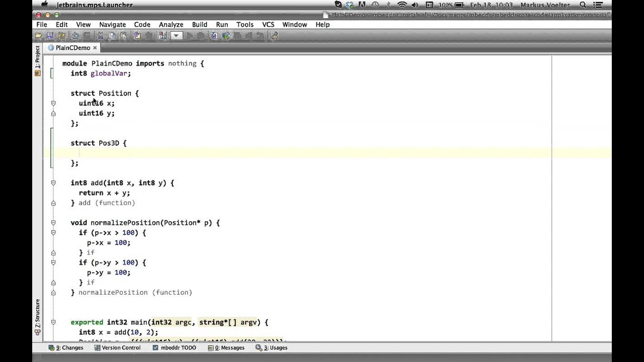Click the Paste clipboard icon
Viewport: 644px width, 362px height.
click(x=123, y=36)
